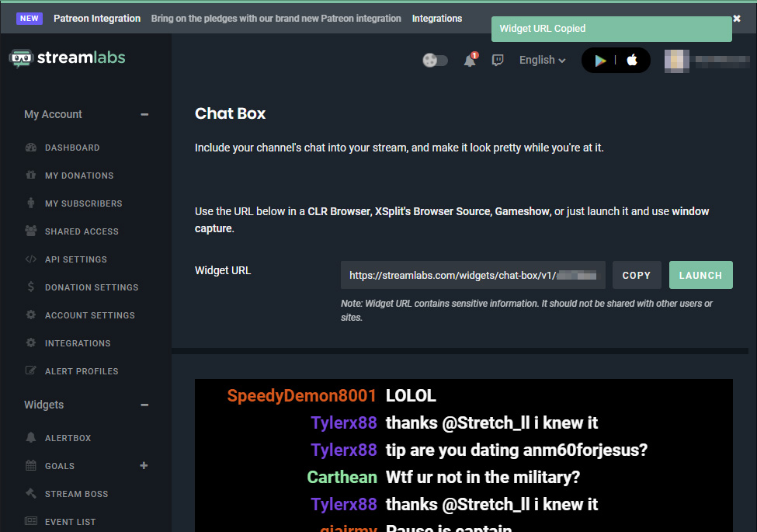Screen dimensions: 757x532
Task: Click the NEW badge in banner
Action: [x=29, y=19]
